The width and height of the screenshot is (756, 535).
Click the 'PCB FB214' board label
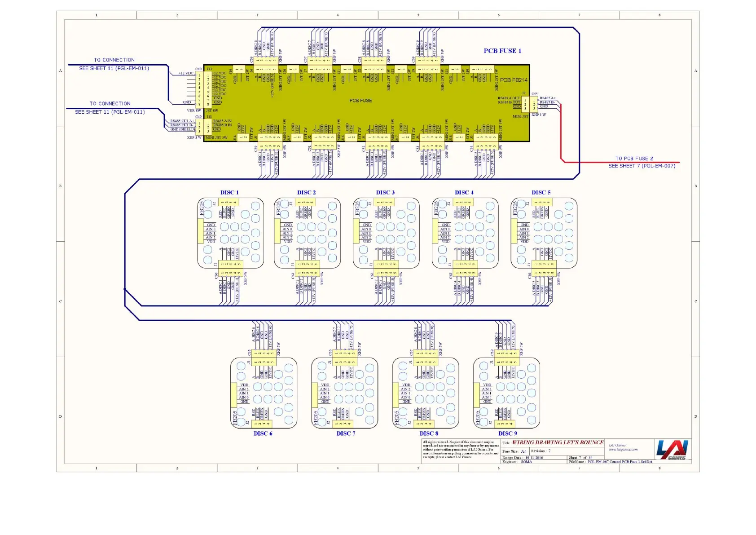[x=514, y=80]
